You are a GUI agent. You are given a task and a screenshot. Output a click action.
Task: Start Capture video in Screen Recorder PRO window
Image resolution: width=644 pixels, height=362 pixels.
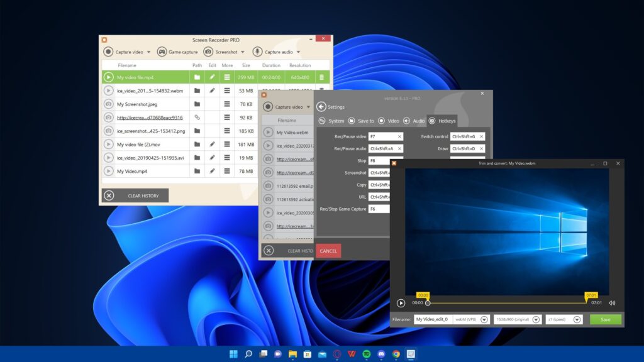click(x=123, y=52)
